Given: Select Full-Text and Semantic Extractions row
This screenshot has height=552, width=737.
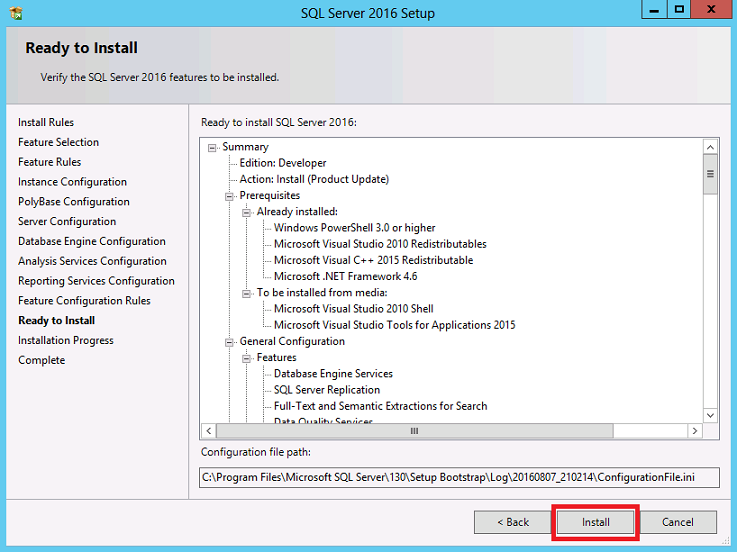Looking at the screenshot, I should point(380,406).
